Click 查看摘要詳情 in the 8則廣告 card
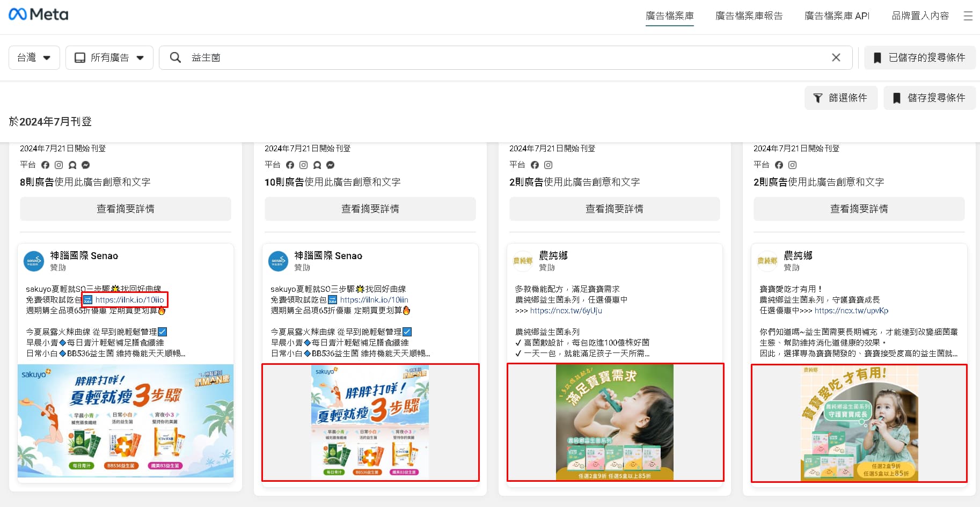 (126, 209)
